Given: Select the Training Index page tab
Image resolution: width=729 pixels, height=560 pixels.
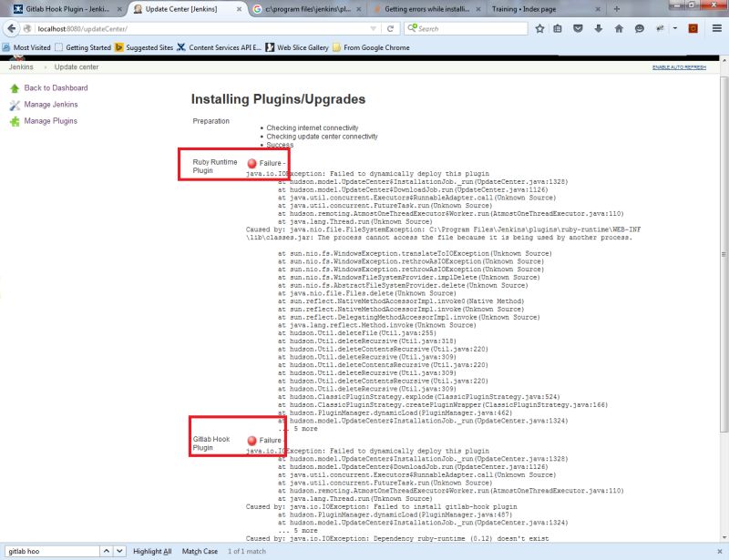Looking at the screenshot, I should point(529,9).
